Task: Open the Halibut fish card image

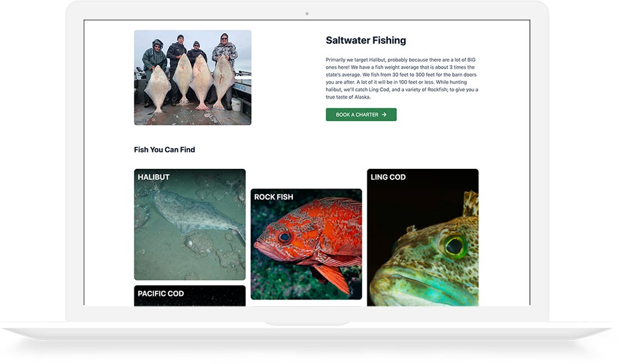Action: [x=190, y=224]
